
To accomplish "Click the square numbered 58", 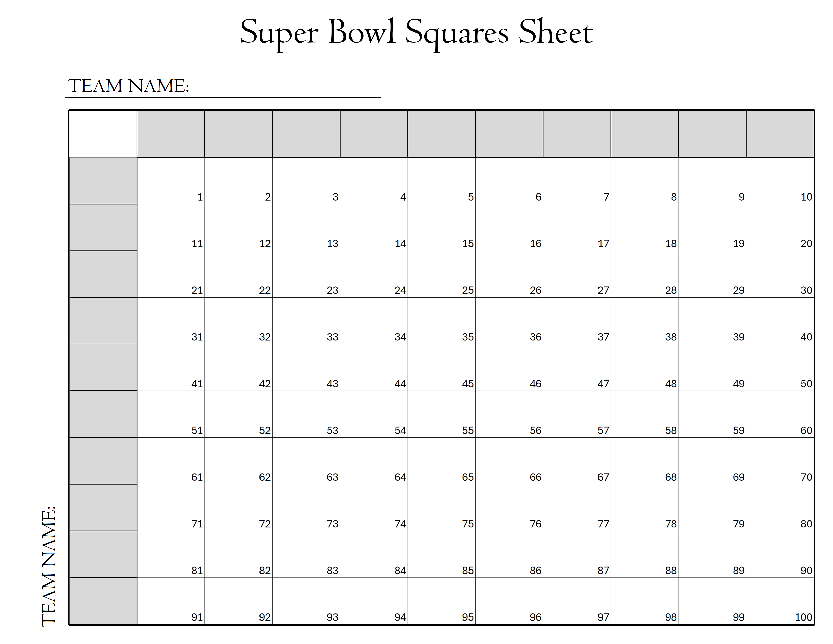I will point(645,414).
